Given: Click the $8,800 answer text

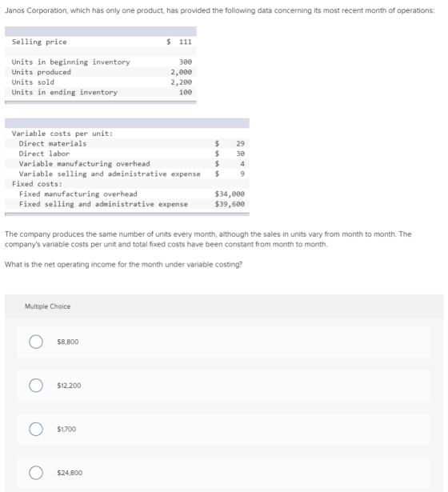Looking at the screenshot, I should (x=68, y=342).
